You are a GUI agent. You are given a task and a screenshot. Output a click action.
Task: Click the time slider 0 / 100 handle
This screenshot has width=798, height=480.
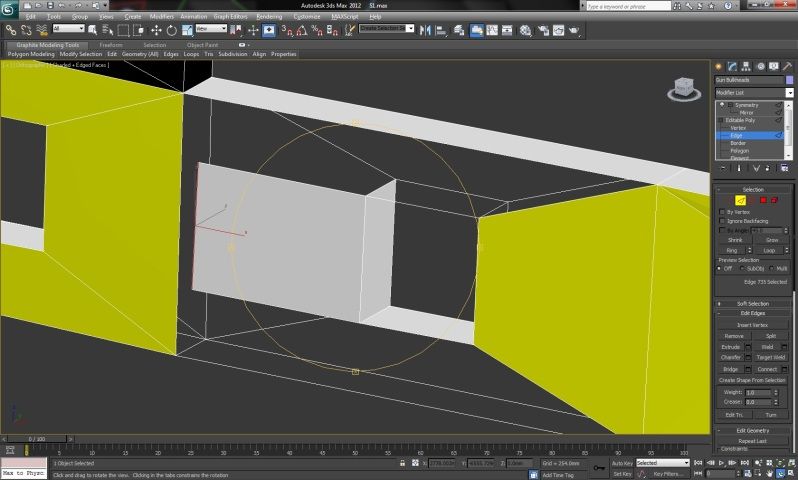(37, 439)
